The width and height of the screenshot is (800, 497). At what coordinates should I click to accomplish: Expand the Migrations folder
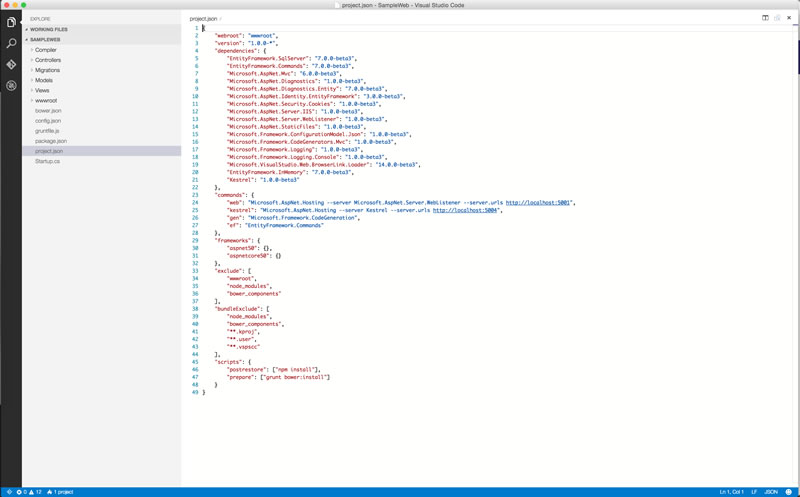click(47, 70)
